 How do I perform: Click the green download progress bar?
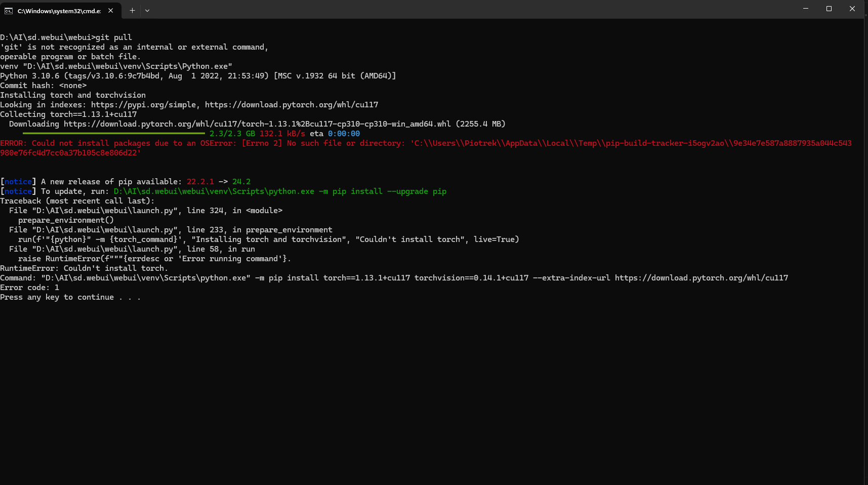tap(114, 134)
